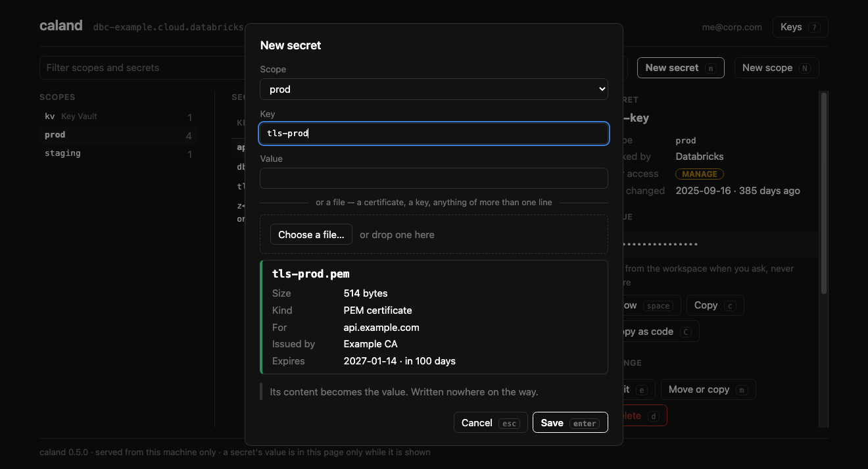
Task: Save the new secret
Action: pos(570,423)
